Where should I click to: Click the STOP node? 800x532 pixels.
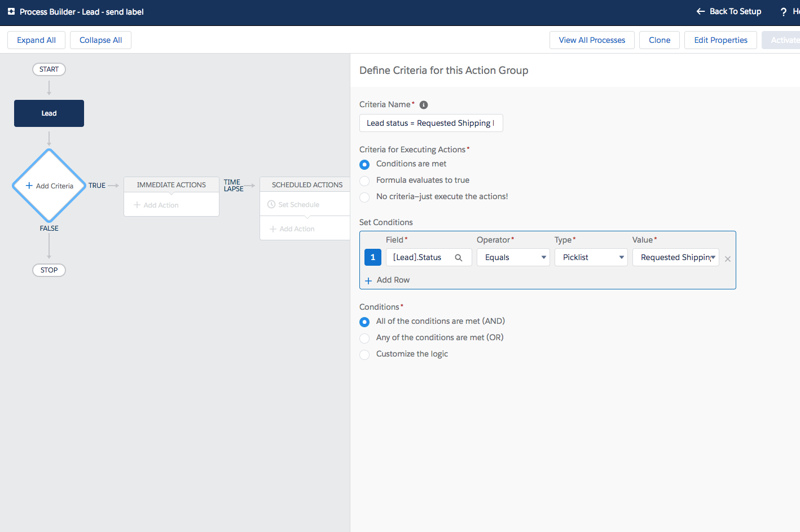pyautogui.click(x=49, y=270)
